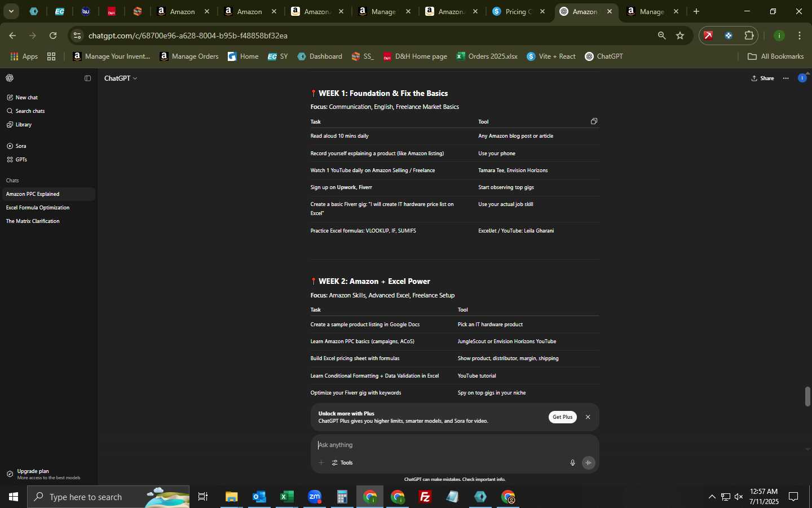The height and width of the screenshot is (508, 812).
Task: Click the plus attach icon in composer
Action: pyautogui.click(x=321, y=463)
